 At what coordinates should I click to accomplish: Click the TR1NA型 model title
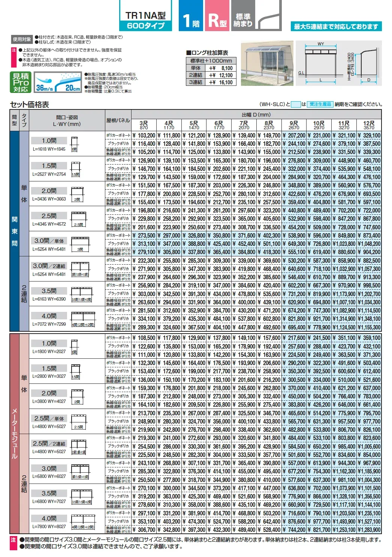pos(145,15)
